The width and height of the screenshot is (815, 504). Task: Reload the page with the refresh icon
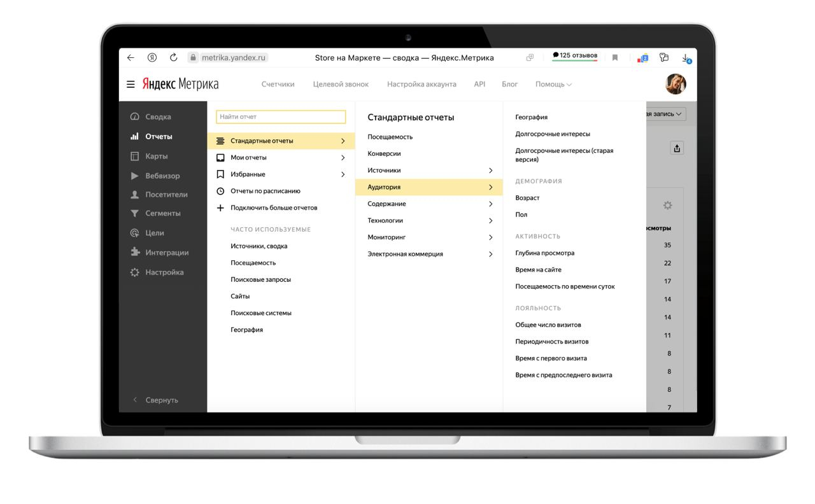173,57
